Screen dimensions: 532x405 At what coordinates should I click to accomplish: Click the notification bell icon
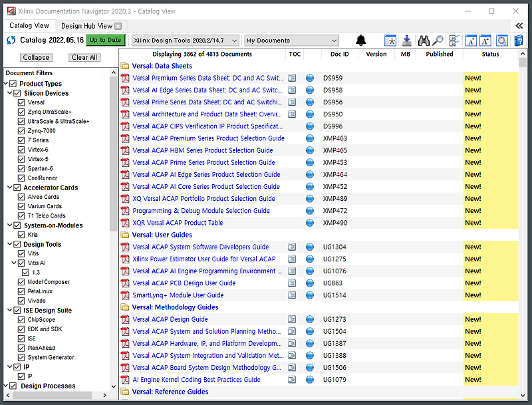tap(361, 41)
